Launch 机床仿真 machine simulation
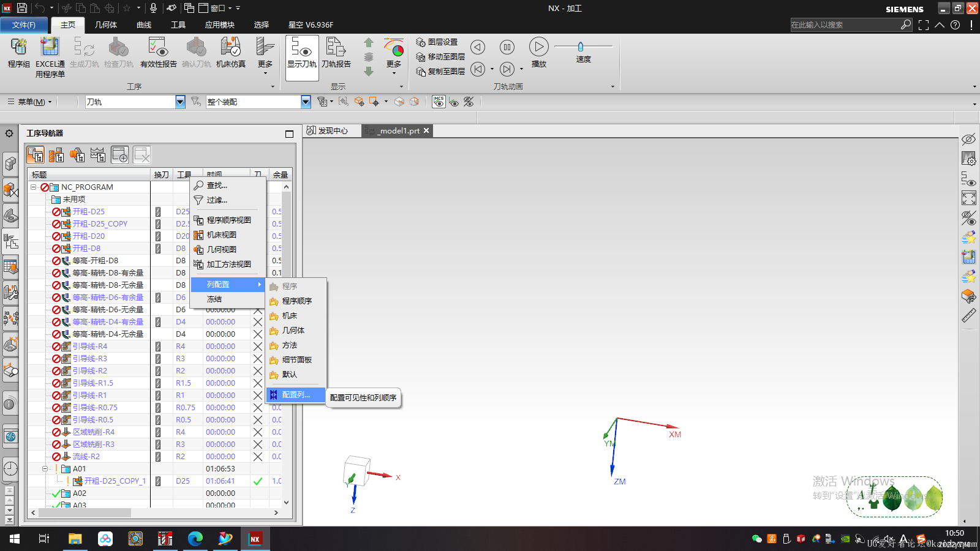Screen dimensions: 980x551 [230, 53]
